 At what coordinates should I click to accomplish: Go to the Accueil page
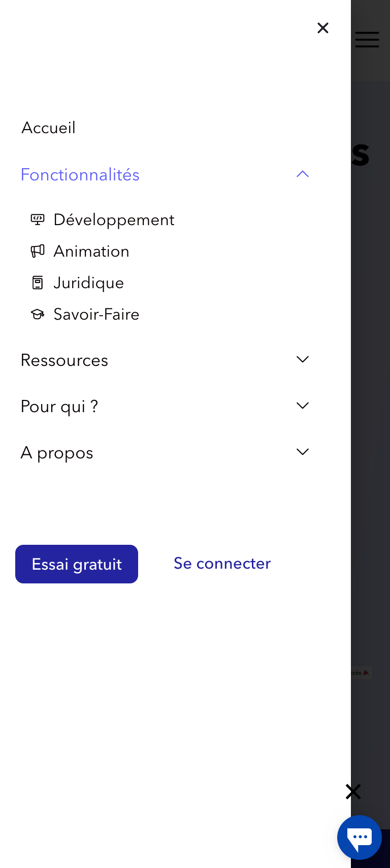click(49, 128)
